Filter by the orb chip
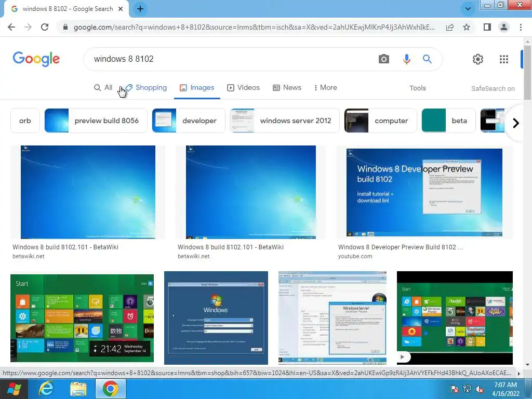532x399 pixels. [25, 121]
